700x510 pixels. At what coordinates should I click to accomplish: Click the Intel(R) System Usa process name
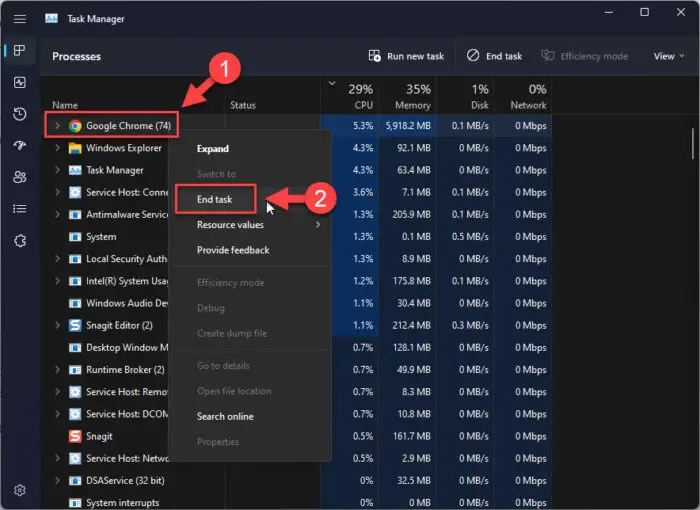pos(127,281)
